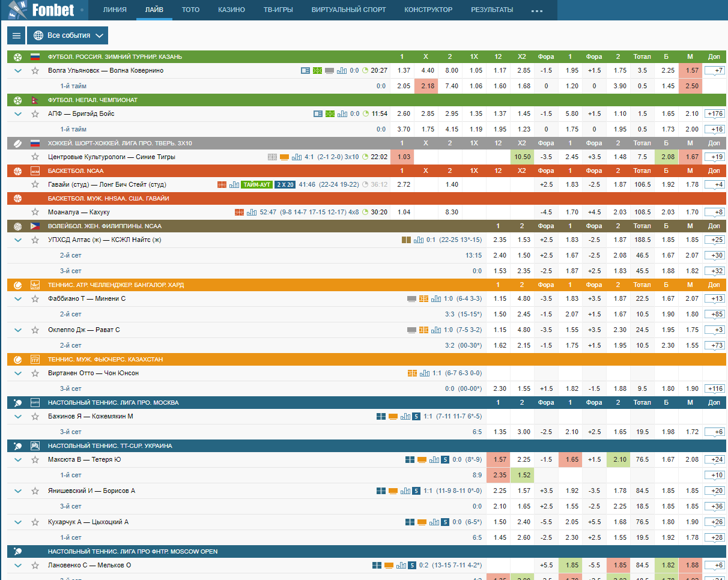728x580 pixels.
Task: Select odds 10.50 for Центровые Культурологи X2
Action: tap(522, 157)
